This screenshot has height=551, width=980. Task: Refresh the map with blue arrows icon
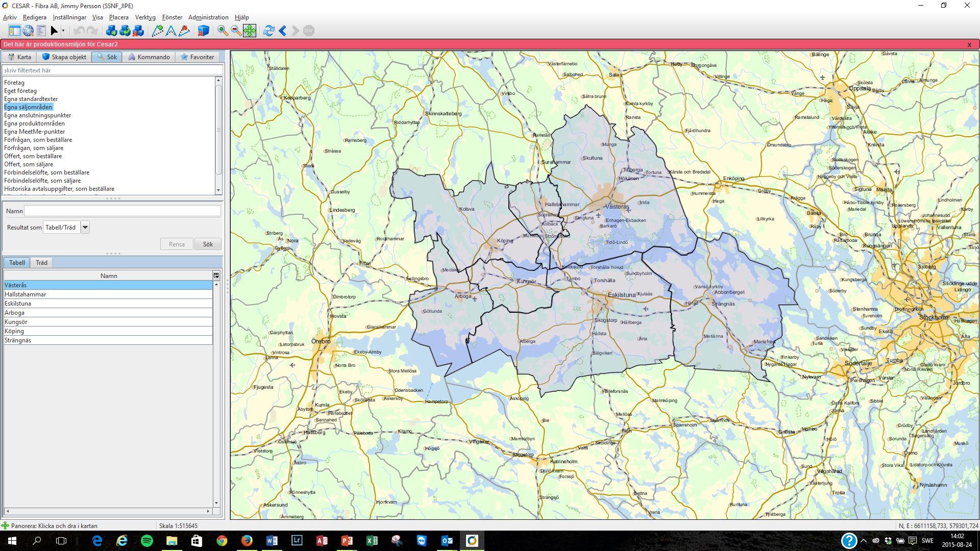(x=268, y=31)
